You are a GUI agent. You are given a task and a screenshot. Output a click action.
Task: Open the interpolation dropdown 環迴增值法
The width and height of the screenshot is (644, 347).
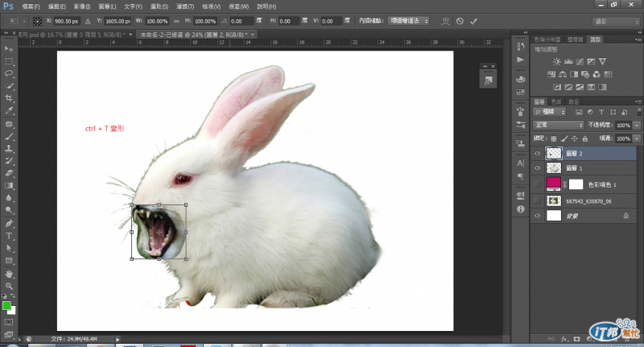coord(409,21)
